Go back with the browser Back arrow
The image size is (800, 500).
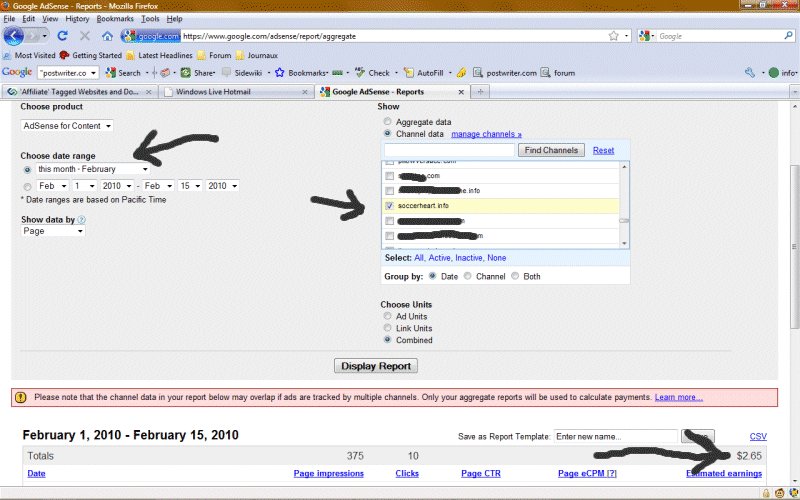coord(14,36)
